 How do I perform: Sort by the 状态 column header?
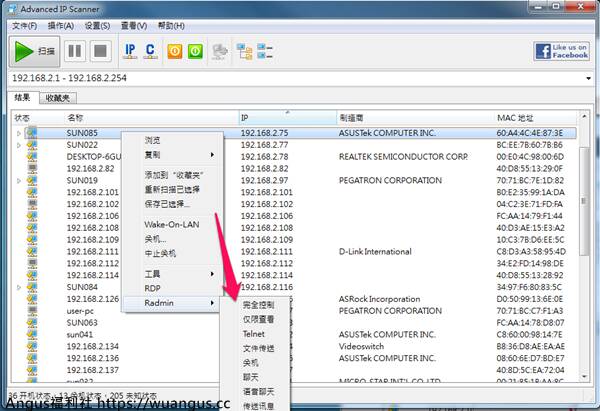(x=38, y=117)
